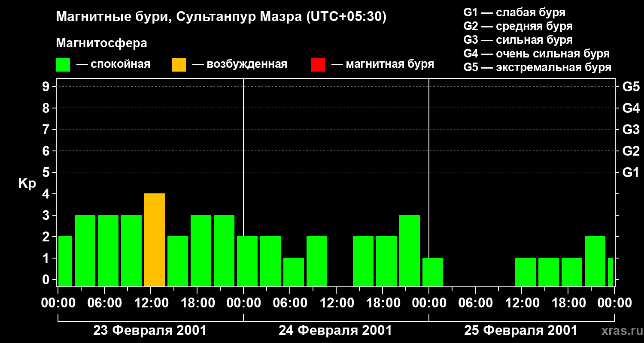Click the '— возбужденная' legend label
The width and height of the screenshot is (644, 343).
click(240, 64)
